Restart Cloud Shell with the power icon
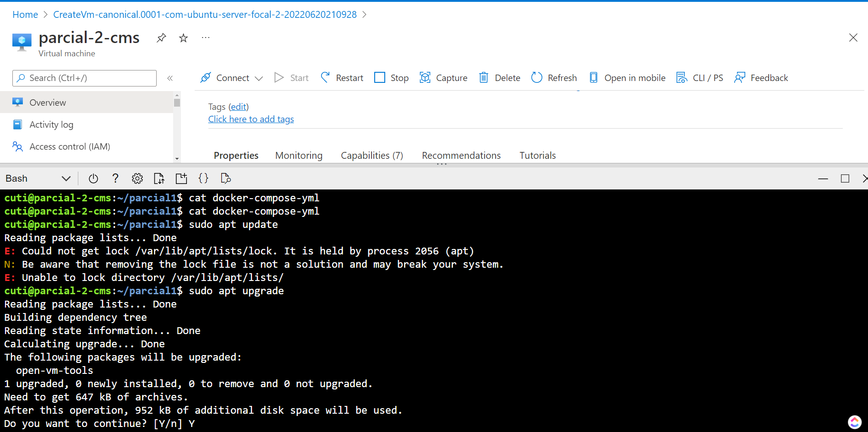The height and width of the screenshot is (432, 868). (x=93, y=178)
